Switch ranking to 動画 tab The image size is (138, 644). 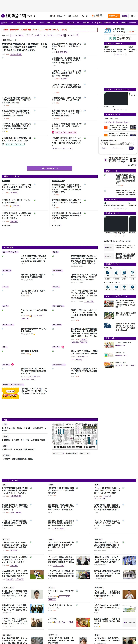click(x=116, y=118)
